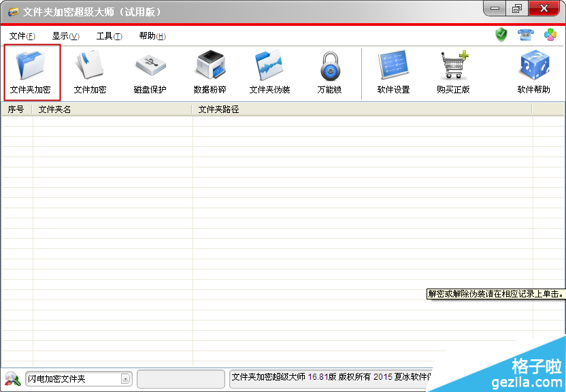This screenshot has width=566, height=392.
Task: Expand the 闪电加密文件夹 dropdown
Action: pos(125,379)
